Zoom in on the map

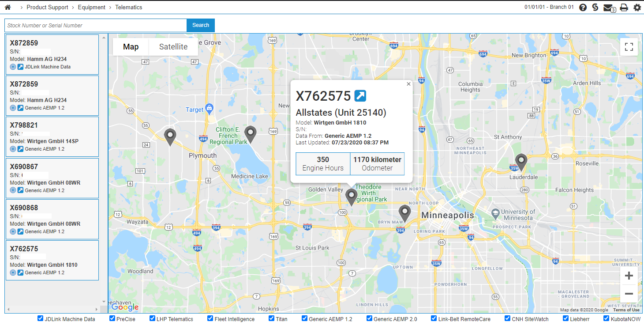click(629, 276)
